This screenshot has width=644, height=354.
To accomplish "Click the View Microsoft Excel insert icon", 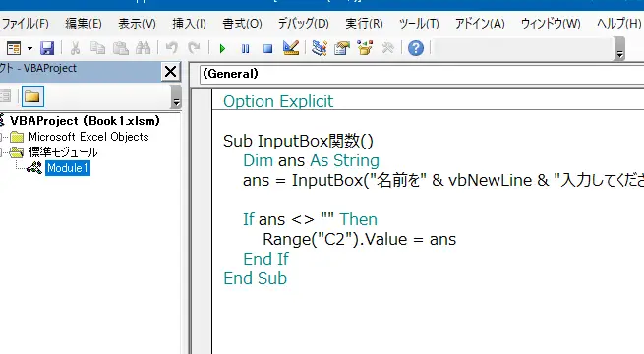I will click(x=14, y=48).
